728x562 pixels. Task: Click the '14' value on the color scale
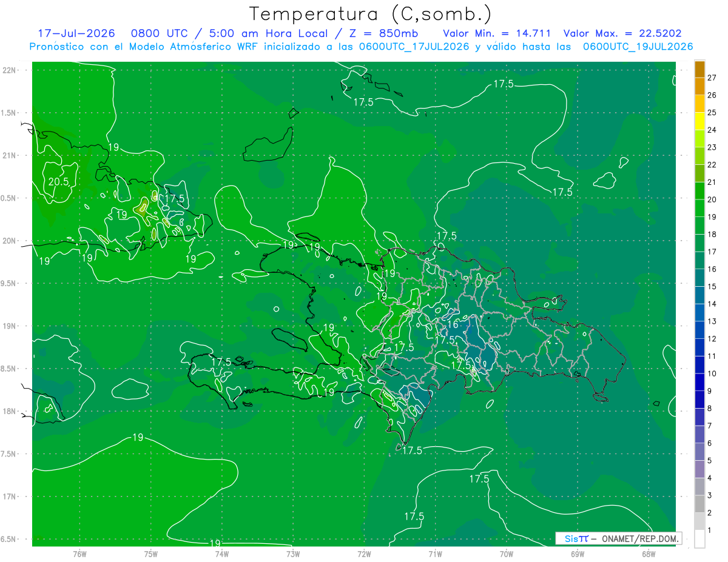(712, 304)
